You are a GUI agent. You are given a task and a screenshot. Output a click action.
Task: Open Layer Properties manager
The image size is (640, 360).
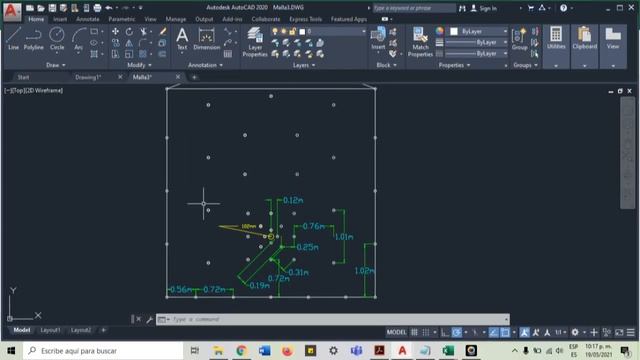(x=255, y=42)
